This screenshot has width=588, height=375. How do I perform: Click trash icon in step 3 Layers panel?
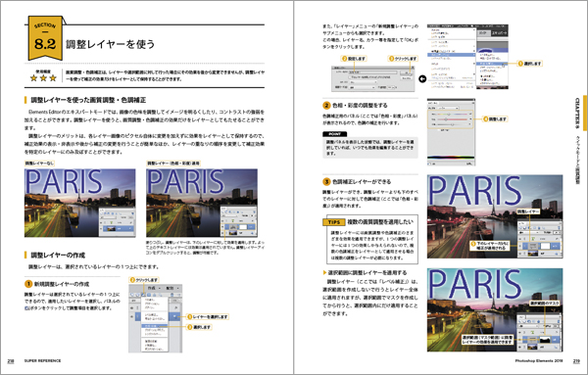pyautogui.click(x=559, y=227)
